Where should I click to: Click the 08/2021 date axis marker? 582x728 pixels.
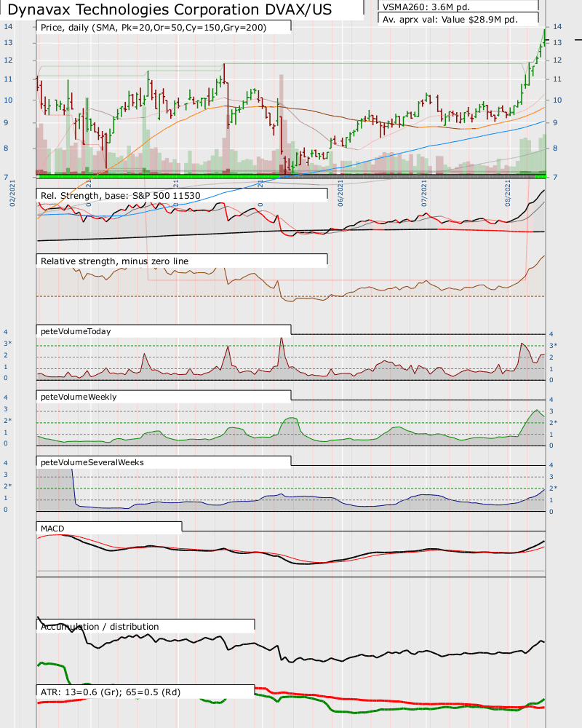(508, 193)
